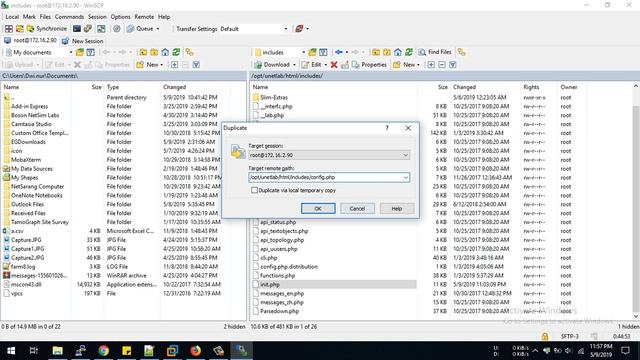Click the local panel filter icon
The height and width of the screenshot is (360, 640).
(91, 52)
